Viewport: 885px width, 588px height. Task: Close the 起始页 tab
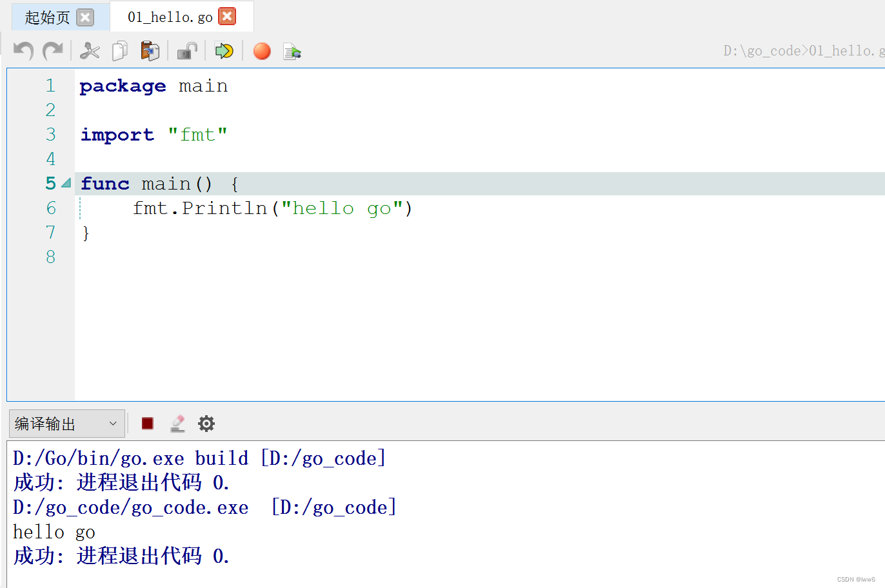tap(85, 17)
